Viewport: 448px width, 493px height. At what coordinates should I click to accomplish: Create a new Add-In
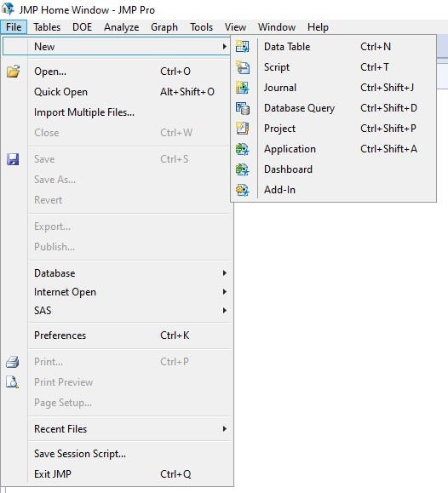(334, 190)
